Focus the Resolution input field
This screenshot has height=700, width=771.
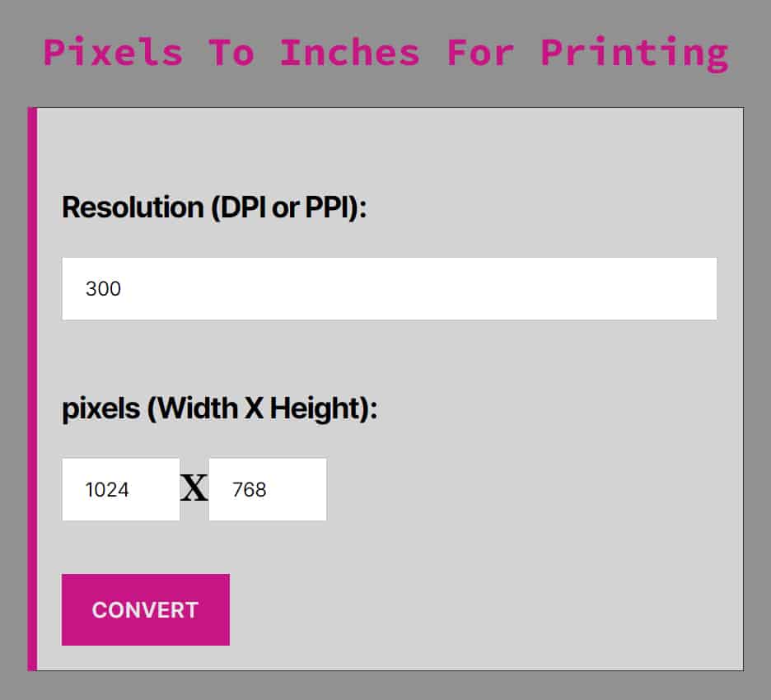click(389, 289)
